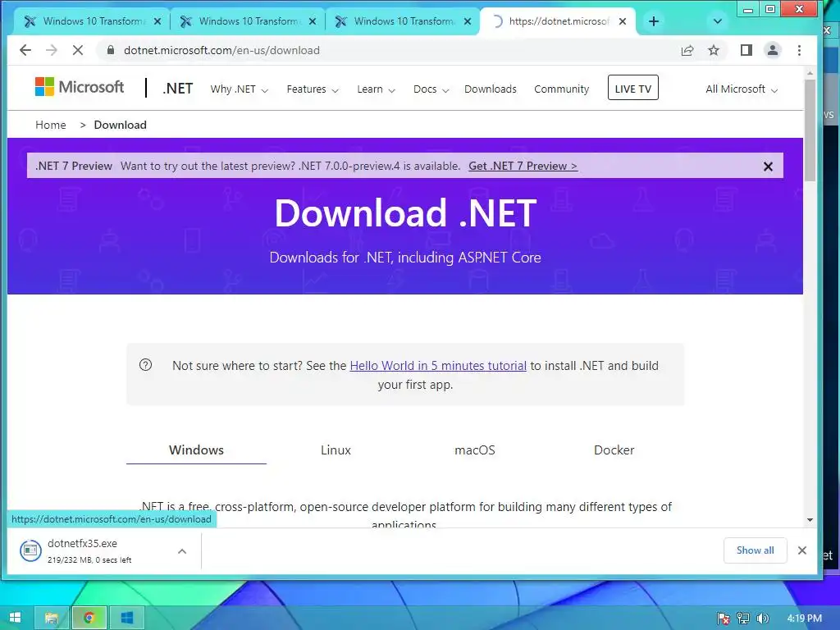Click the 4:19 PM taskbar clock

point(804,619)
